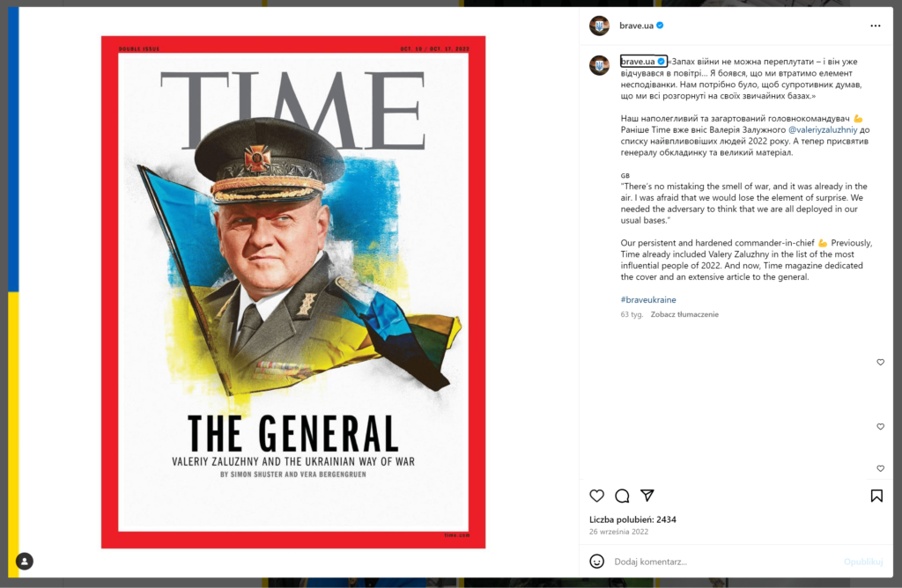Like the first comment's small heart

coord(880,362)
